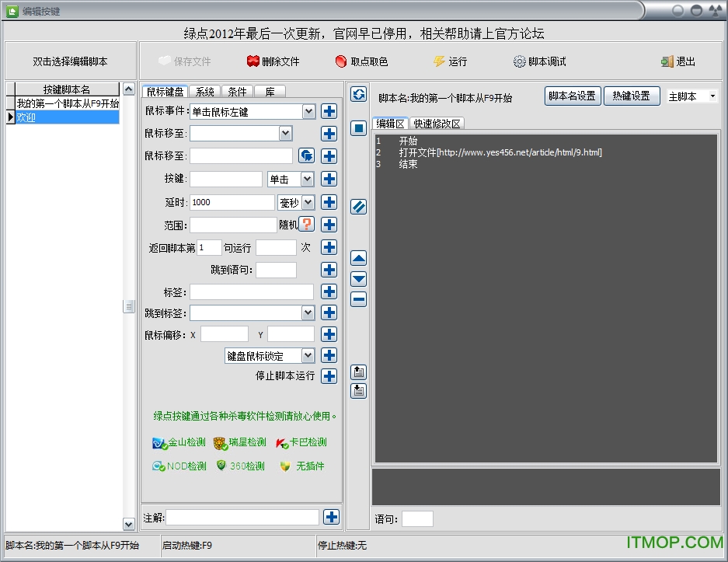
Task: Click the clipboard upload arrow icon
Action: tap(358, 372)
